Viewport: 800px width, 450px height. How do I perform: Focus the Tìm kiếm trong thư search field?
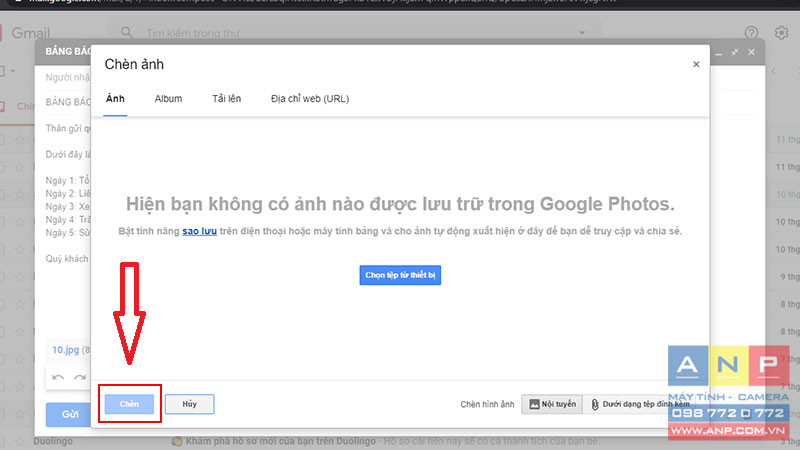coord(357,33)
